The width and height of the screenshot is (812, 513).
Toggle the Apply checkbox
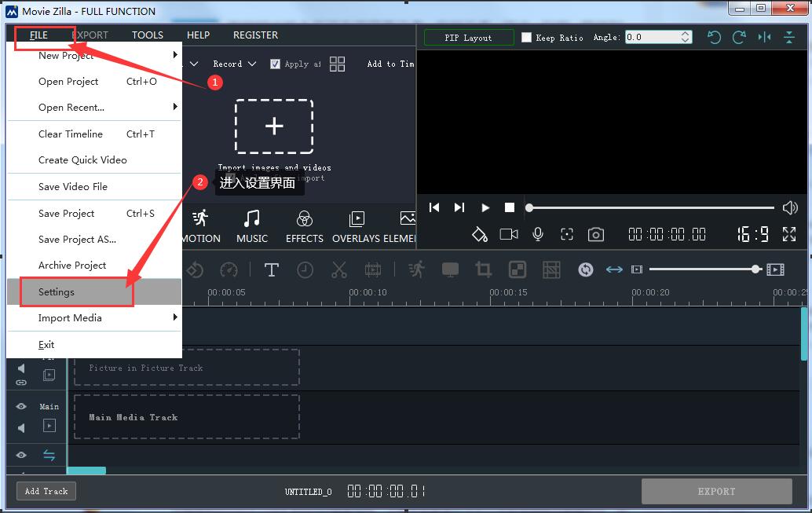(x=275, y=64)
